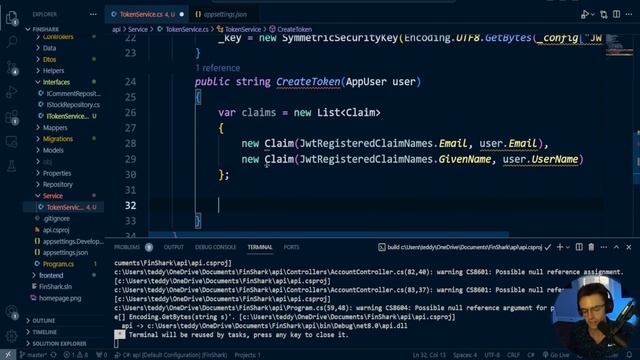Open editor more actions ellipsis
Image resolution: width=640 pixels, height=360 pixels.
pos(629,14)
